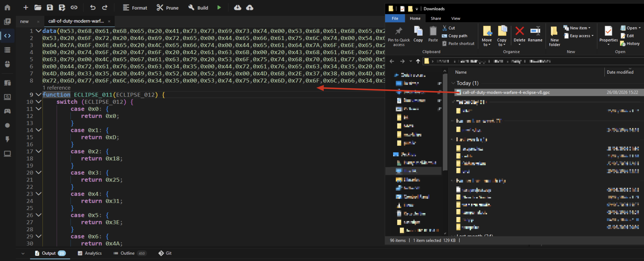This screenshot has height=261, width=644.
Task: Open the File tab in Explorer
Action: (x=395, y=19)
